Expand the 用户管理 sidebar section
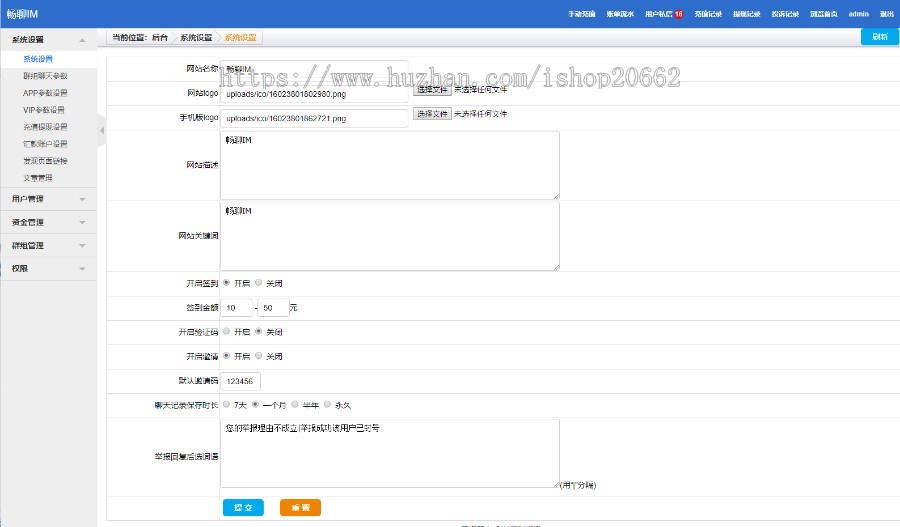This screenshot has height=527, width=900. 48,199
